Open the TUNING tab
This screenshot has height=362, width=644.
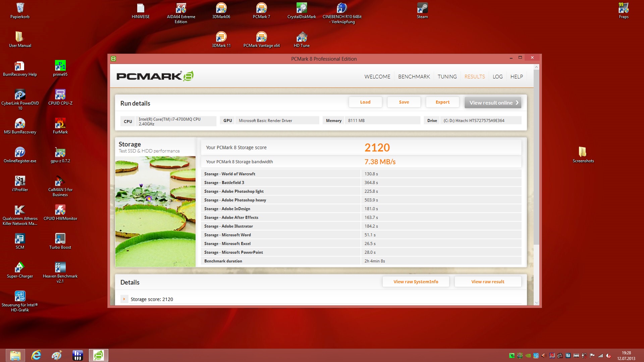click(x=447, y=76)
